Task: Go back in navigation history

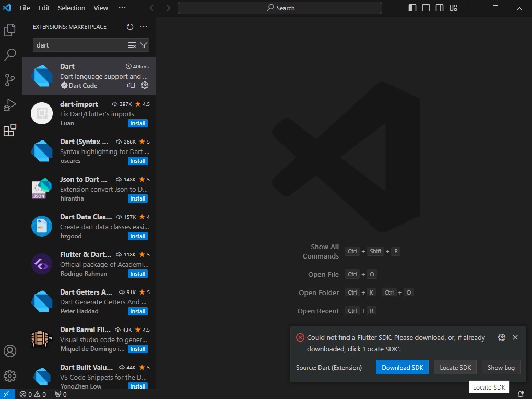Action: [x=153, y=8]
